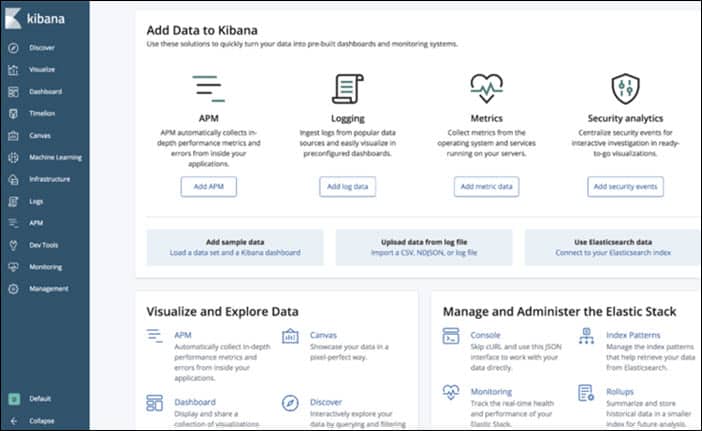
Task: Select Visualize label in sidebar menu
Action: (42, 69)
